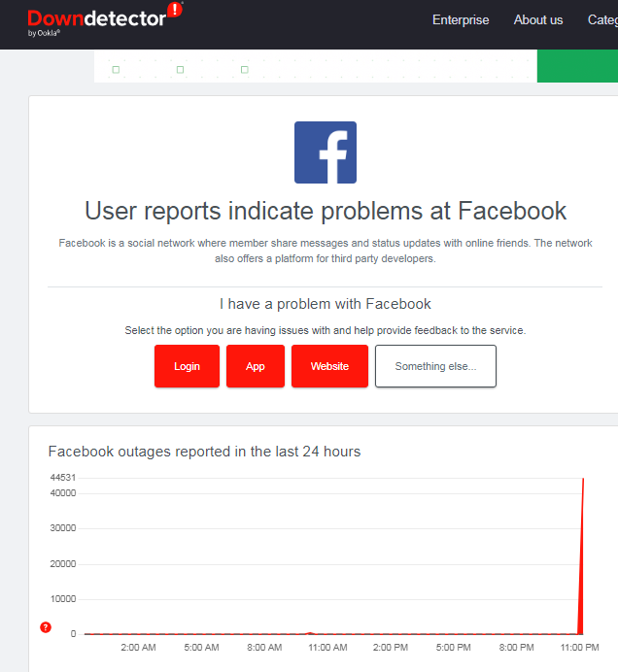Click the first small green square in the banner

tap(116, 69)
